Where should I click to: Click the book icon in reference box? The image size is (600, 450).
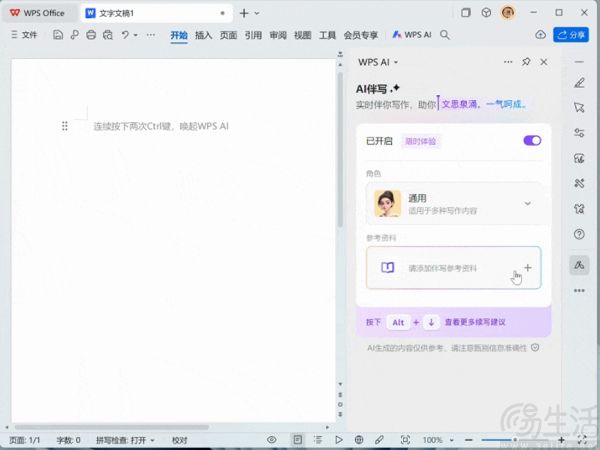click(388, 267)
